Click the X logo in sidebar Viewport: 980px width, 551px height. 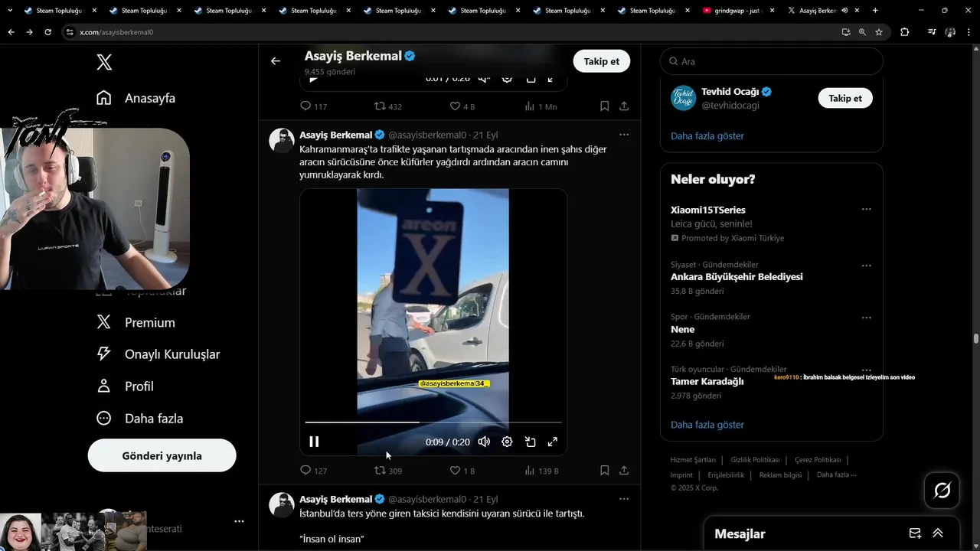click(x=104, y=62)
